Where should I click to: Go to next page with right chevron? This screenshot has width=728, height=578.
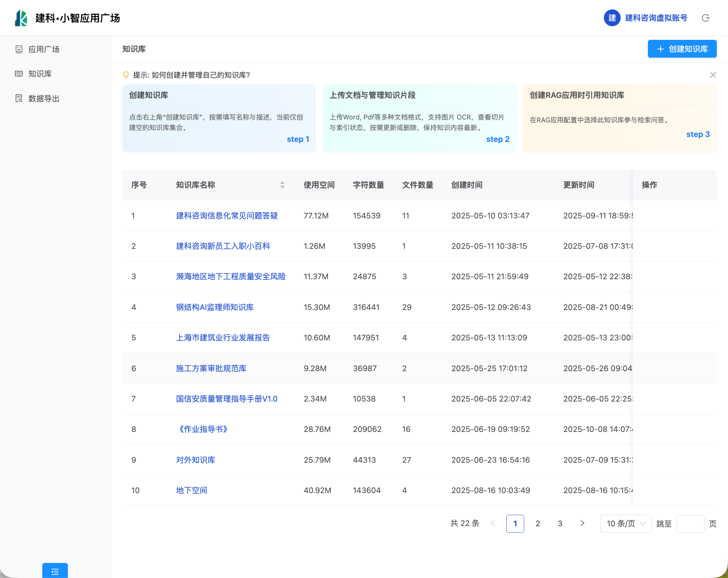pos(582,523)
